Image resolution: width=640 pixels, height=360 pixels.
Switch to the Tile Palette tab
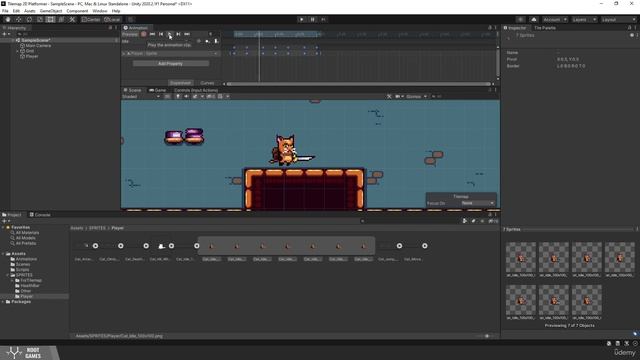(x=545, y=28)
